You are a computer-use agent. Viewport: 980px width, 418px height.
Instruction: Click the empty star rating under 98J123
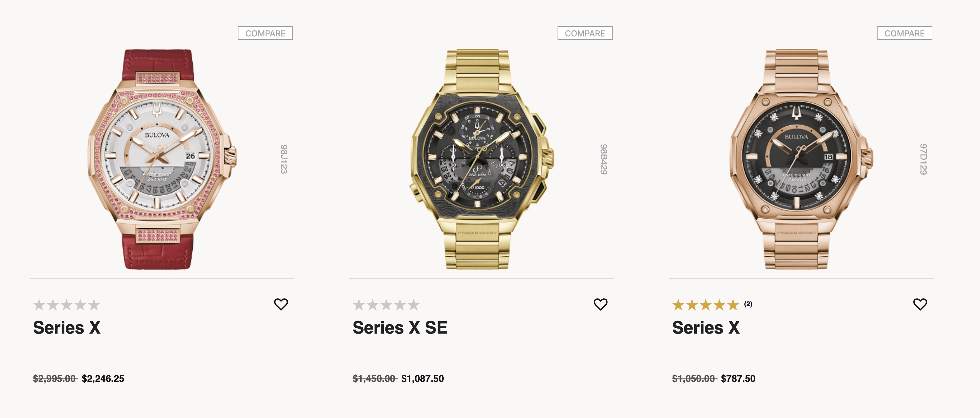point(67,305)
